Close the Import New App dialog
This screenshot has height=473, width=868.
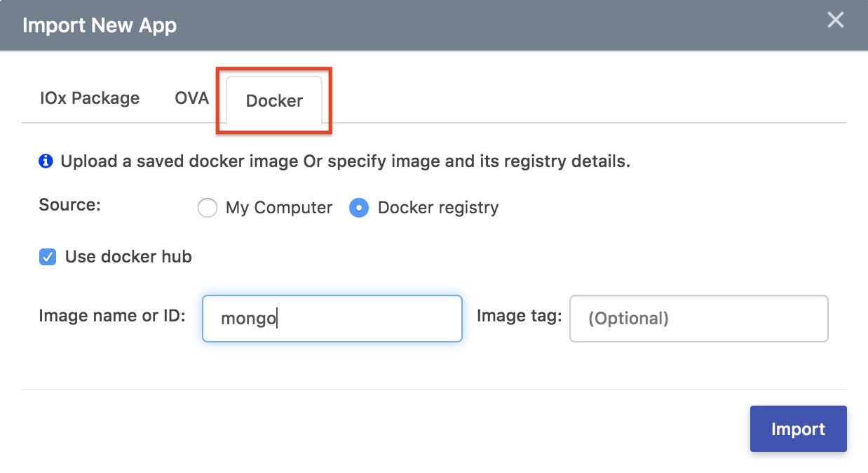(x=835, y=20)
